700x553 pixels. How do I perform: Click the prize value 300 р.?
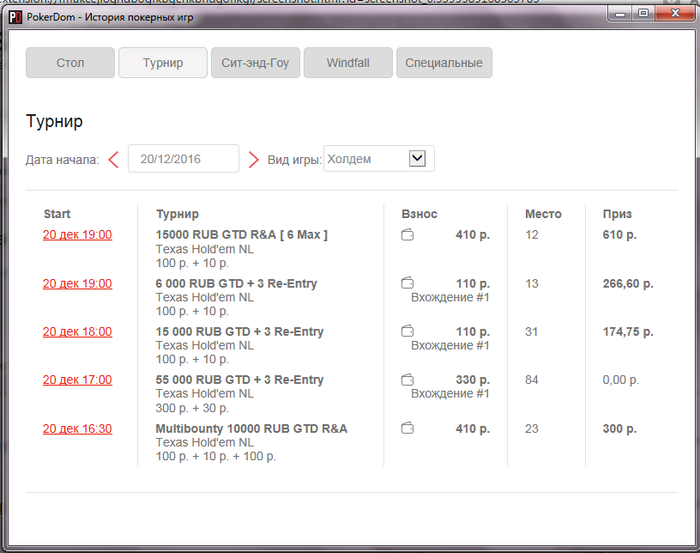tap(620, 428)
